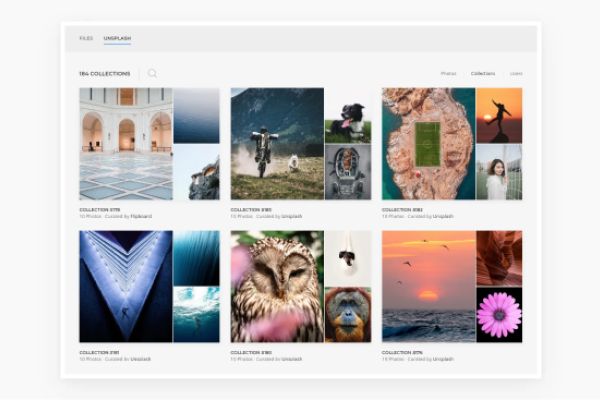Open the dark blue gradient sky photo

[197, 116]
